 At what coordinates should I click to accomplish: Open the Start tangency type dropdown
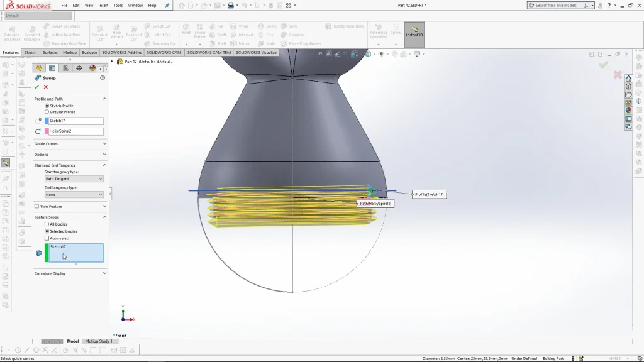(74, 179)
